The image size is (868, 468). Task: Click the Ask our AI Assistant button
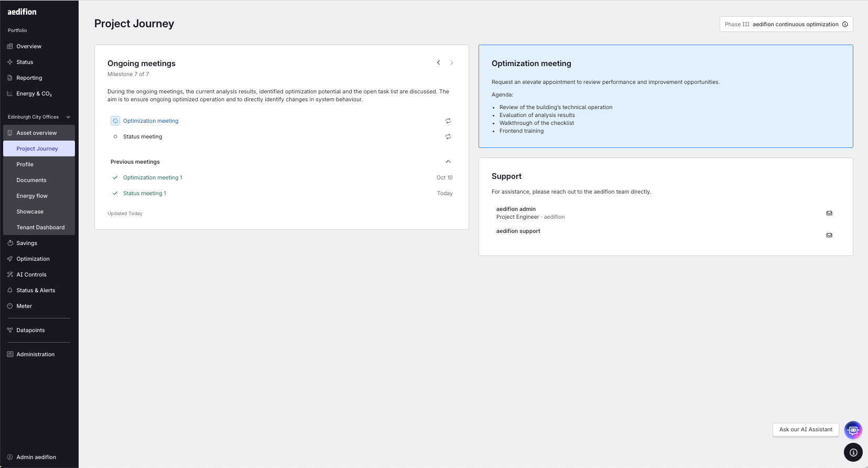point(806,430)
